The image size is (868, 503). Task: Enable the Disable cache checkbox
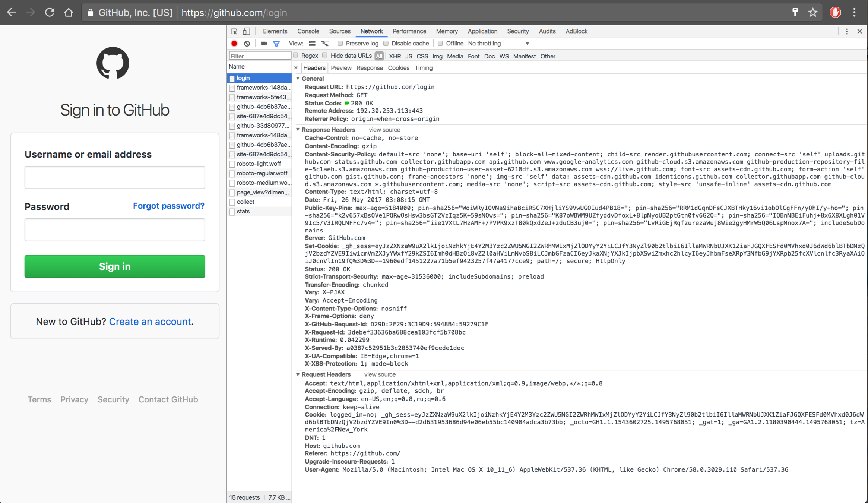(386, 44)
